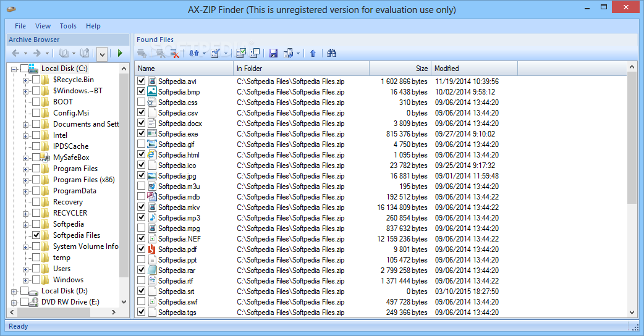Open the View menu
This screenshot has width=644, height=336.
(43, 26)
